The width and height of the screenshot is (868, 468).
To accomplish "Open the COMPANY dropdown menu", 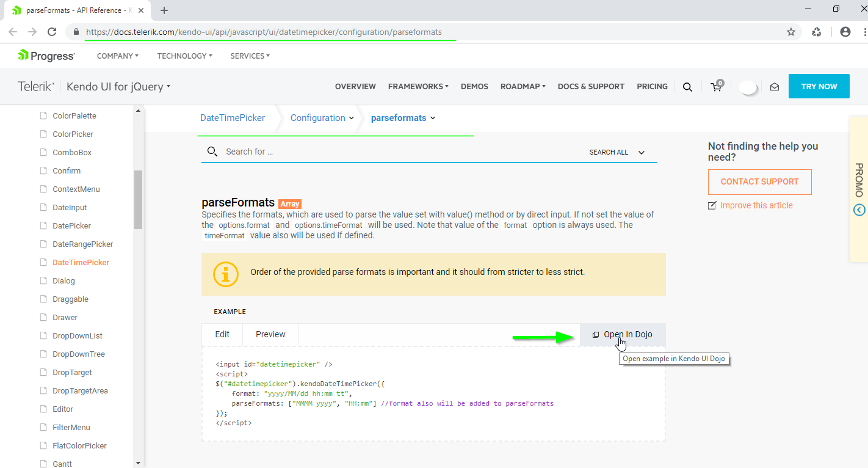I will tap(118, 56).
